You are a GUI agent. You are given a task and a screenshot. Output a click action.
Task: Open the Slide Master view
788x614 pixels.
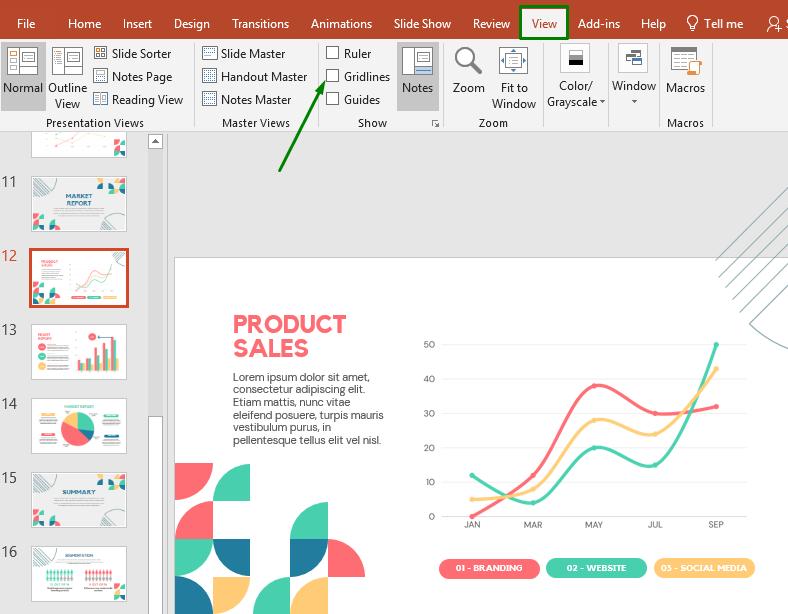click(244, 53)
